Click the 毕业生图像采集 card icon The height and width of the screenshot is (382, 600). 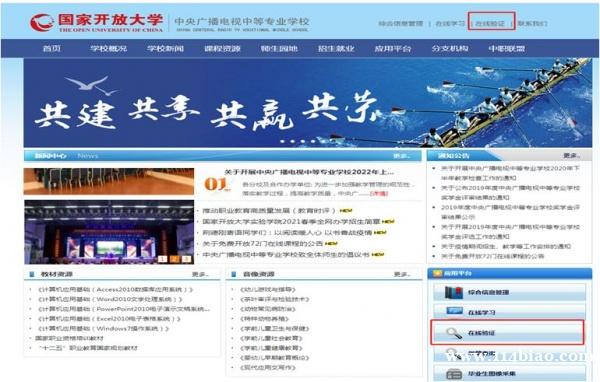[x=454, y=374]
